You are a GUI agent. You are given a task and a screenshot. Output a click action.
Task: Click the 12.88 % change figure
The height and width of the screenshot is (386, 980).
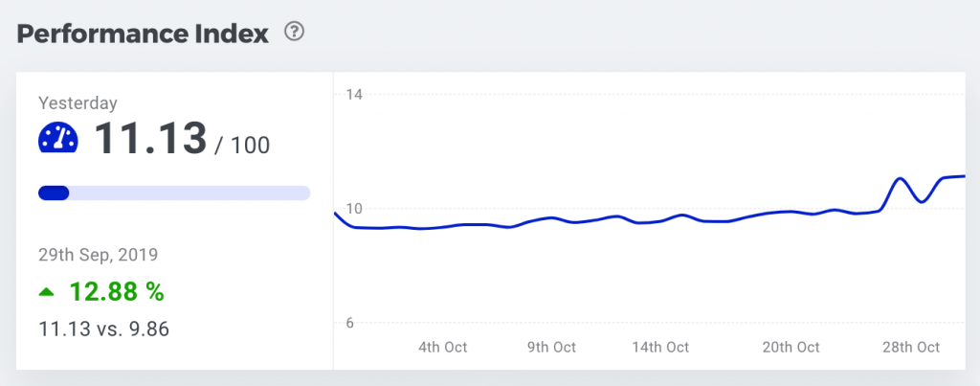(116, 291)
